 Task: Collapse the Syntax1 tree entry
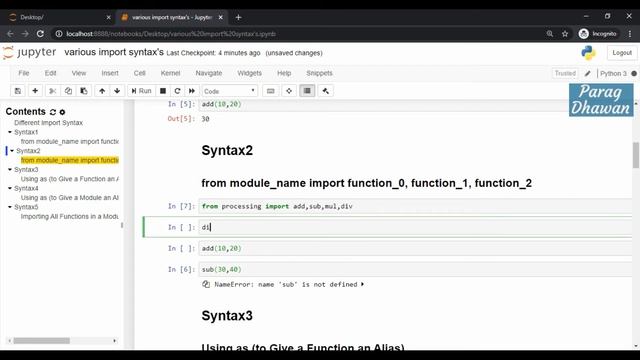point(10,132)
